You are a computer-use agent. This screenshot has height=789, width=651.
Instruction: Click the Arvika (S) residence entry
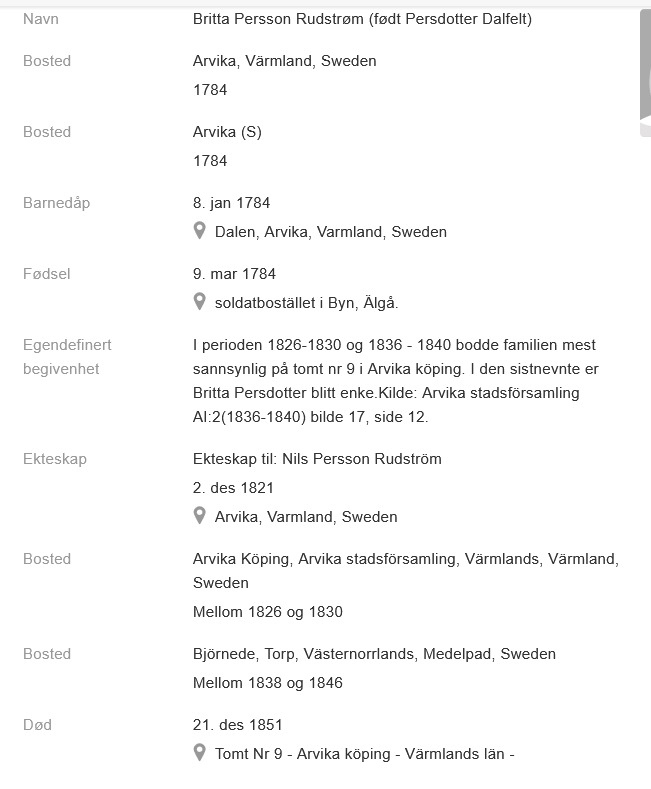pos(227,132)
